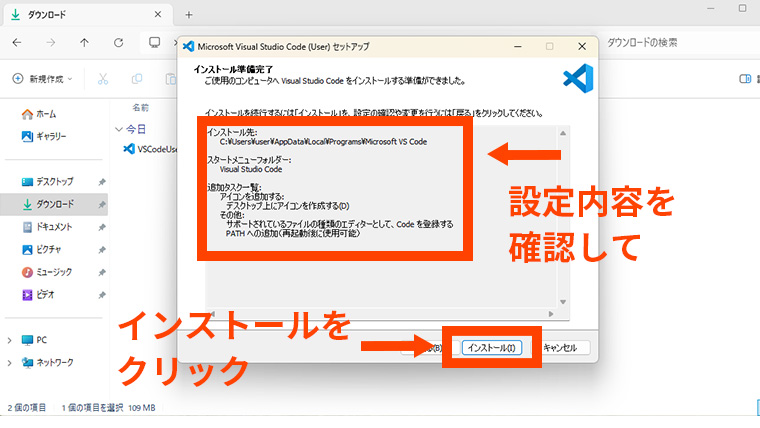The image size is (760, 428).
Task: Open a new Explorer tab
Action: [189, 14]
